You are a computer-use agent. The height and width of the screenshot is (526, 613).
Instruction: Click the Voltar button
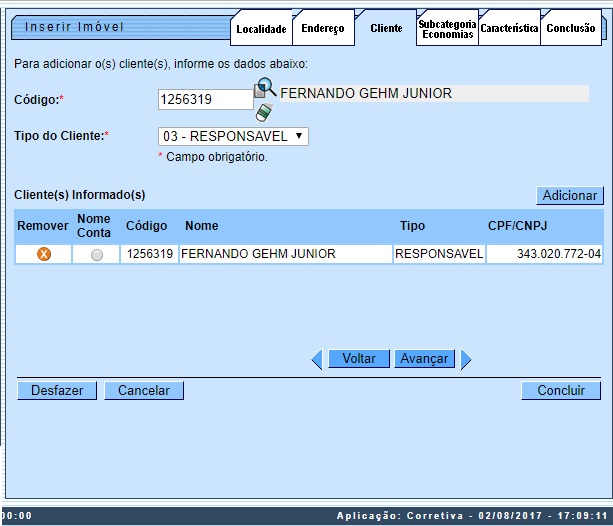[359, 358]
